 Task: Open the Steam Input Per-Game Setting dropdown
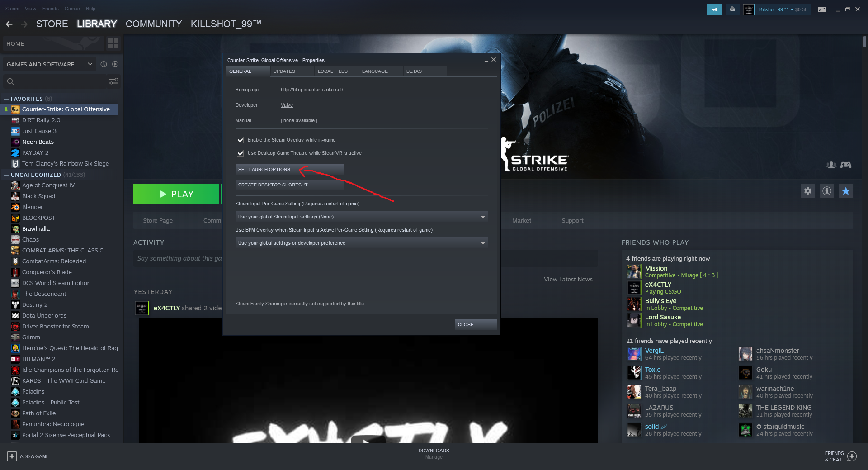[x=361, y=217]
